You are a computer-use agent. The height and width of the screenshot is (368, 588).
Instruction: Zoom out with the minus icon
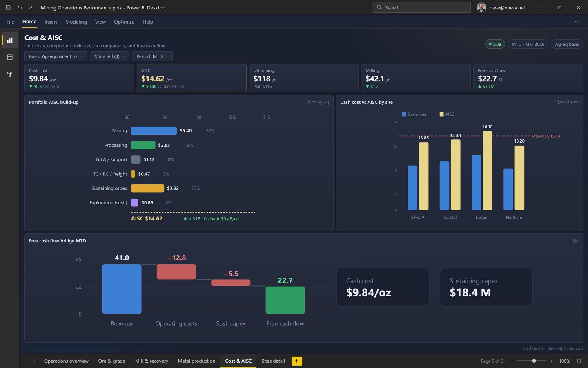pos(511,361)
